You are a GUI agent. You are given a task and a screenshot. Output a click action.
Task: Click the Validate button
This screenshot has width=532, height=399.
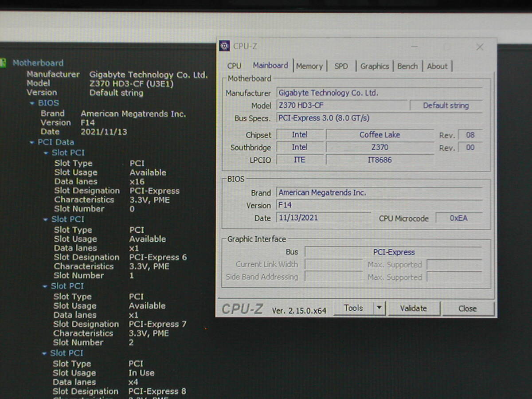(x=414, y=309)
